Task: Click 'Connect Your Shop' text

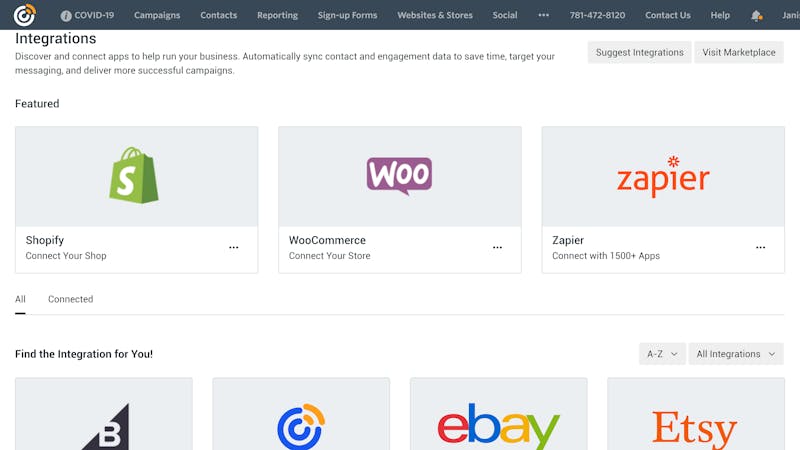Action: click(66, 256)
